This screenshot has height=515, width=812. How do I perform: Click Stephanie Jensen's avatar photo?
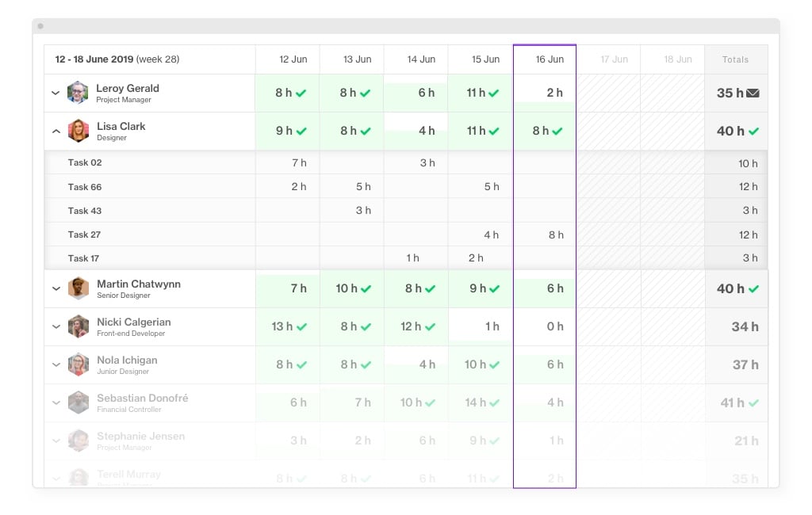79,441
